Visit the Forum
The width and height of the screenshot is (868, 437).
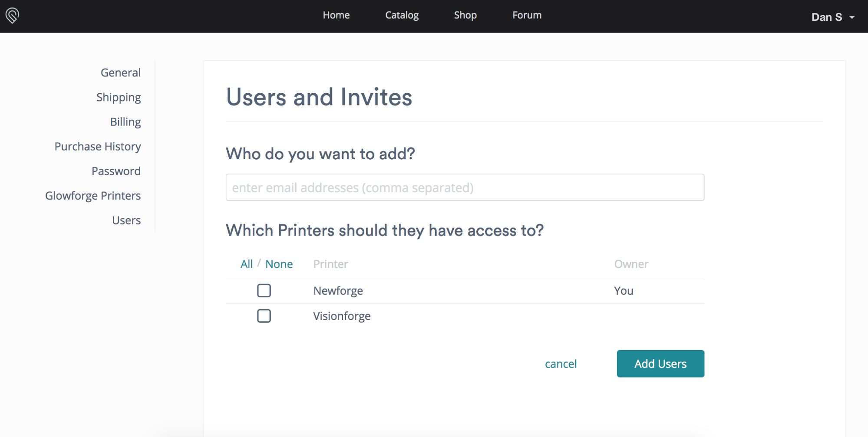[x=526, y=15]
